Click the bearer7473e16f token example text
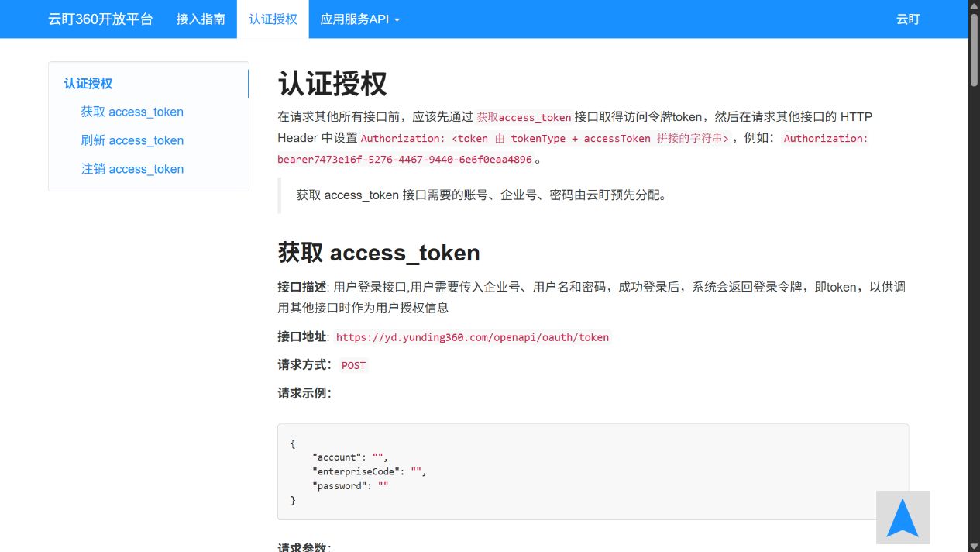The height and width of the screenshot is (552, 980). [x=405, y=160]
